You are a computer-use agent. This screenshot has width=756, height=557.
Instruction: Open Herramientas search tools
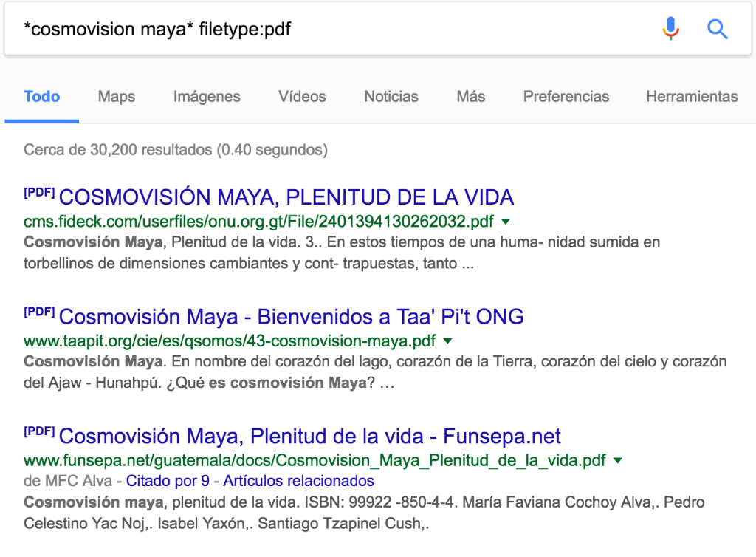coord(693,97)
